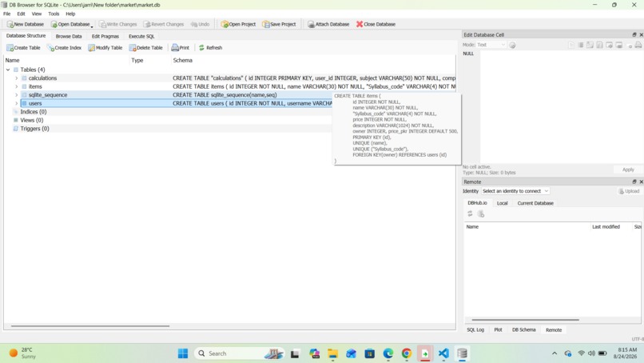This screenshot has height=363, width=644.
Task: Open the Identity dropdown in Remote panel
Action: click(515, 191)
